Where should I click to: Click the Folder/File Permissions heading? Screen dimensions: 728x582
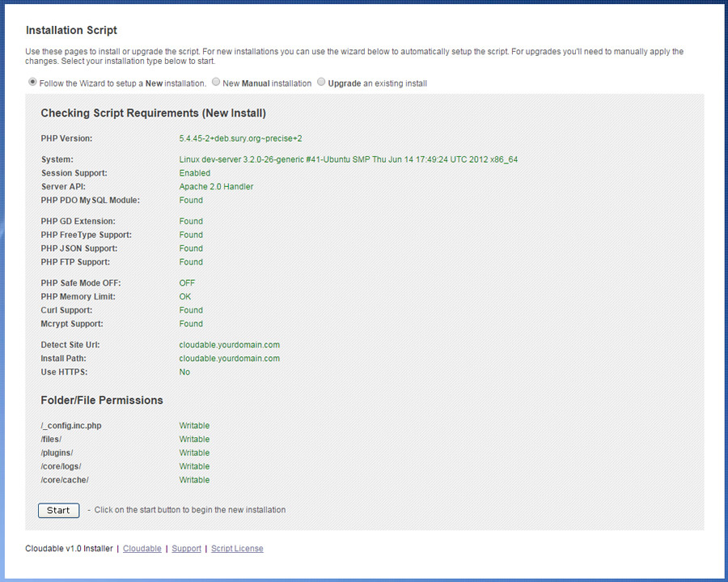click(x=102, y=401)
